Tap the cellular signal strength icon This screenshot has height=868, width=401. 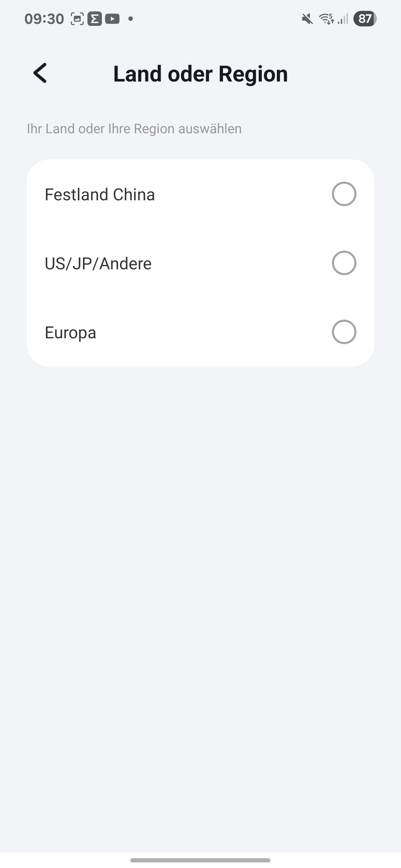pyautogui.click(x=343, y=19)
